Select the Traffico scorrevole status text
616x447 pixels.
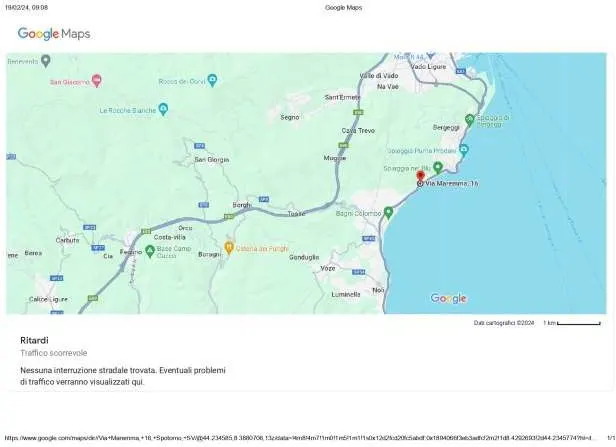point(54,353)
